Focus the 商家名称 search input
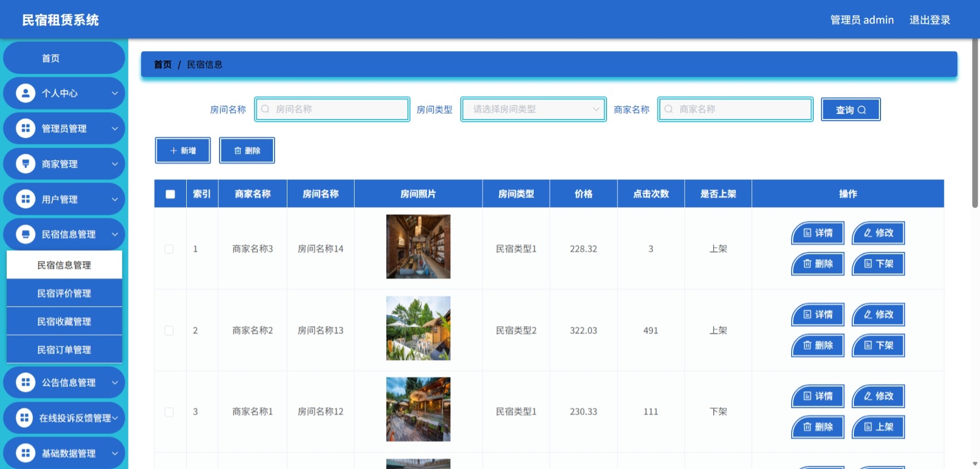The height and width of the screenshot is (469, 980). [735, 109]
